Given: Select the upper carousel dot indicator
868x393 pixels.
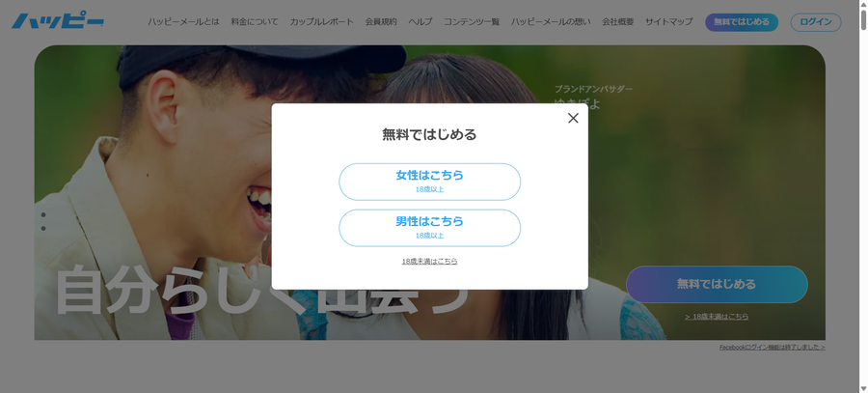Looking at the screenshot, I should coord(43,215).
